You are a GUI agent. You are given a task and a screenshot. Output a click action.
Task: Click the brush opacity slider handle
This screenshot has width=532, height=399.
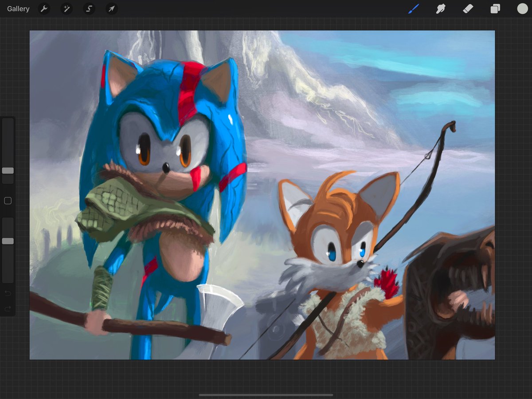tap(8, 241)
